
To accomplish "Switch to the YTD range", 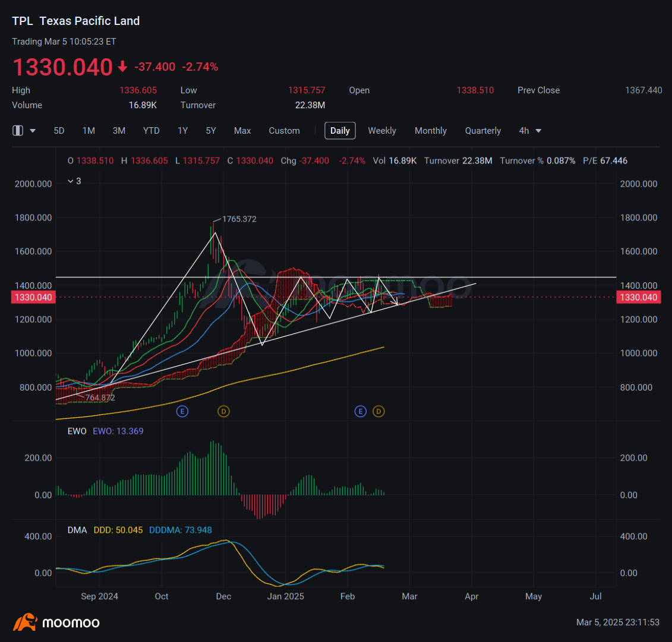I will click(x=151, y=131).
